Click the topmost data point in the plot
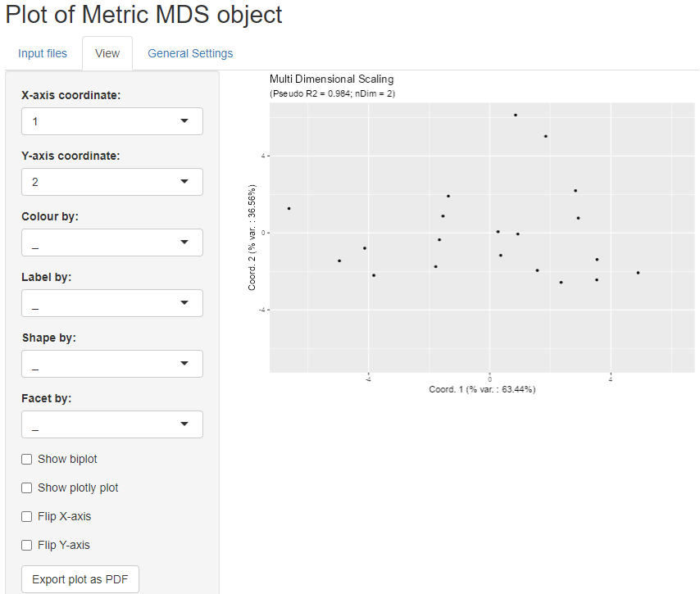Image resolution: width=700 pixels, height=594 pixels. [x=516, y=116]
